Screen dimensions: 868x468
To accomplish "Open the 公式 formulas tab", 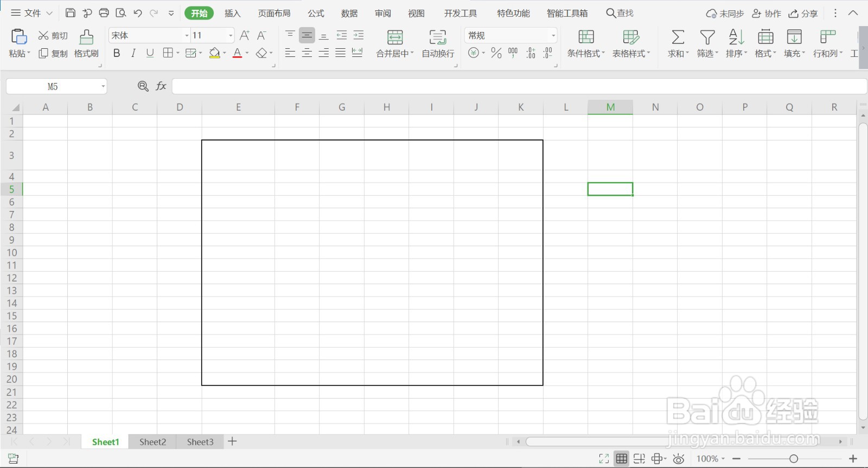I will click(x=316, y=13).
